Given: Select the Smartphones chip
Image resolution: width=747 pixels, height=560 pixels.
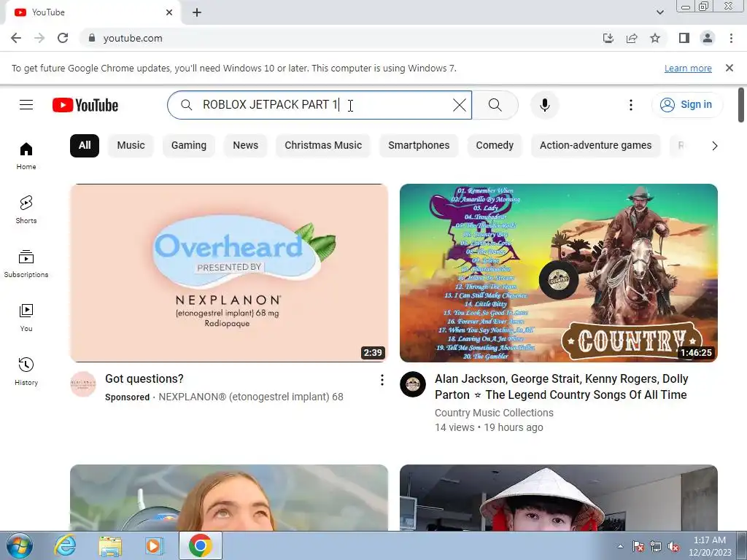Looking at the screenshot, I should tap(419, 146).
